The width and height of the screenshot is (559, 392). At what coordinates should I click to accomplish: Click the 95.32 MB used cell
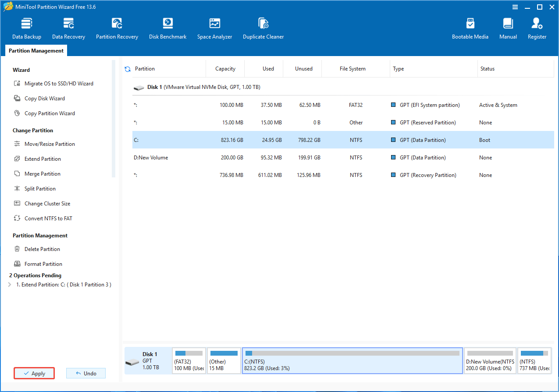(271, 158)
